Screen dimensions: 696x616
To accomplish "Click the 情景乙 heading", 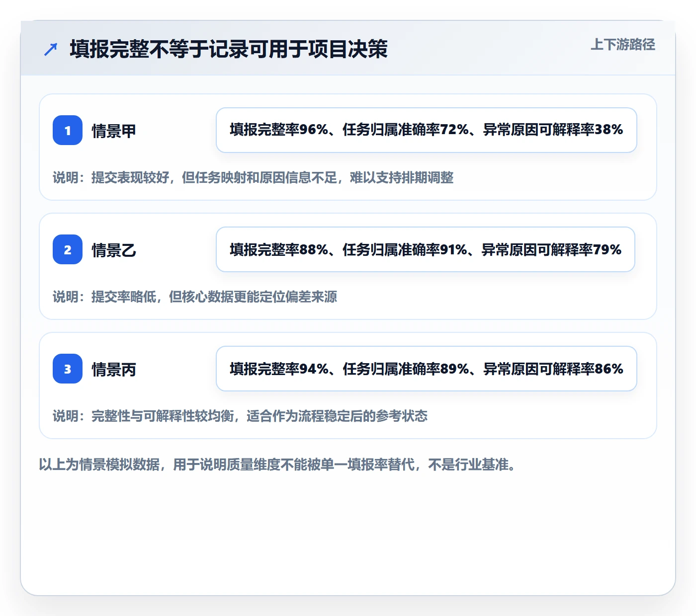I will pyautogui.click(x=114, y=250).
